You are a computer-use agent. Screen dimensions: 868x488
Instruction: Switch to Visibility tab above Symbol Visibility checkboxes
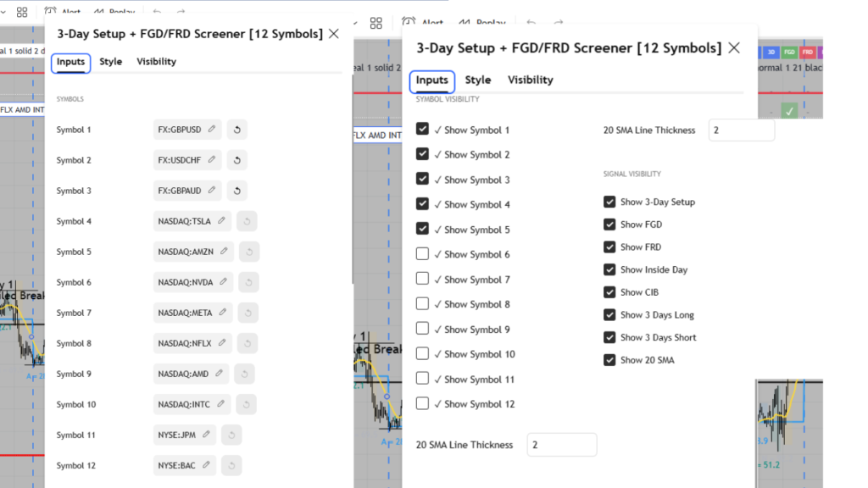530,80
